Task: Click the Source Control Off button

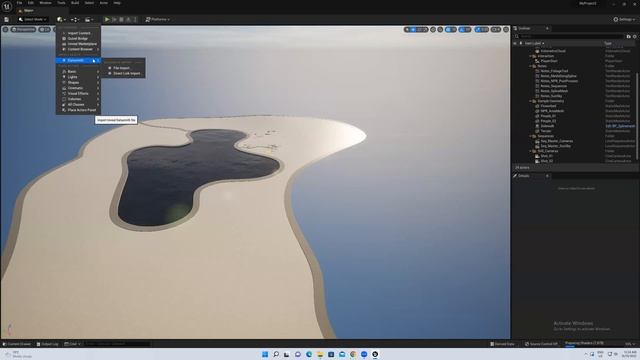Action: tap(541, 344)
